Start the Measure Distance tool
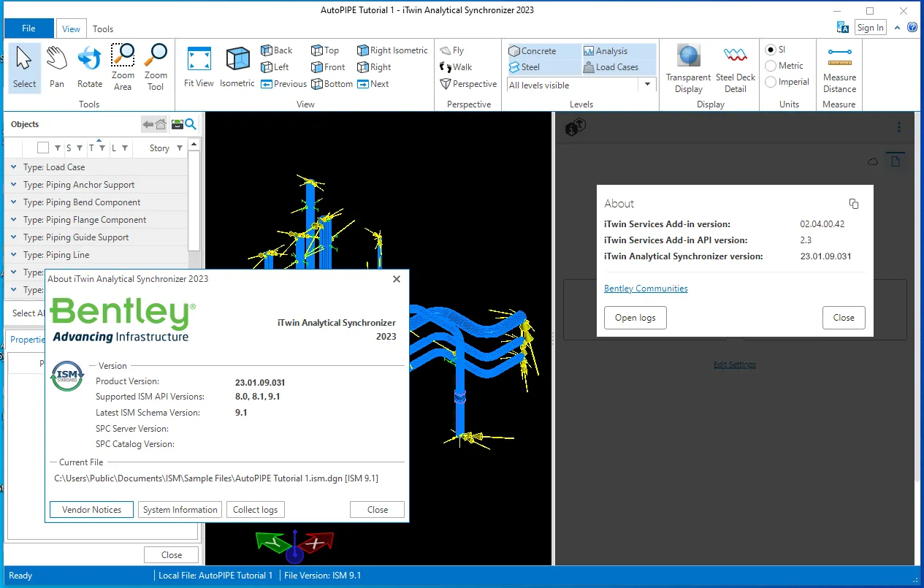 pos(839,69)
